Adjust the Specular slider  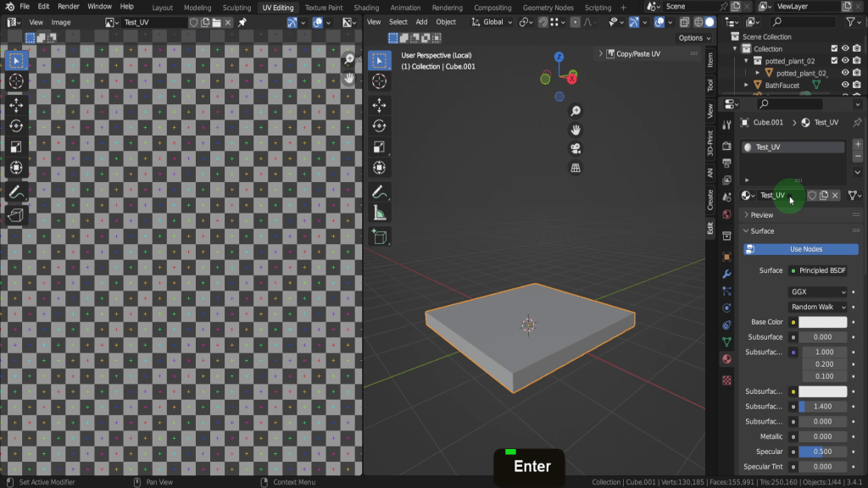coord(822,452)
